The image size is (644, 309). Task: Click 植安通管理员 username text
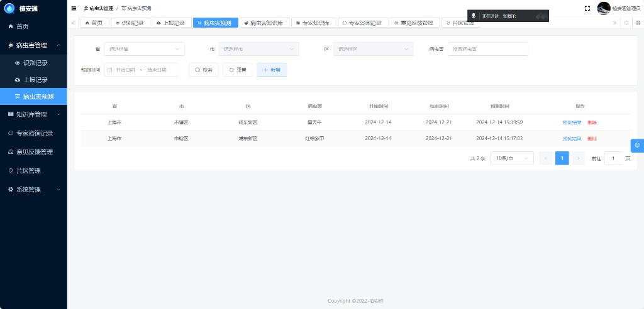tap(626, 8)
